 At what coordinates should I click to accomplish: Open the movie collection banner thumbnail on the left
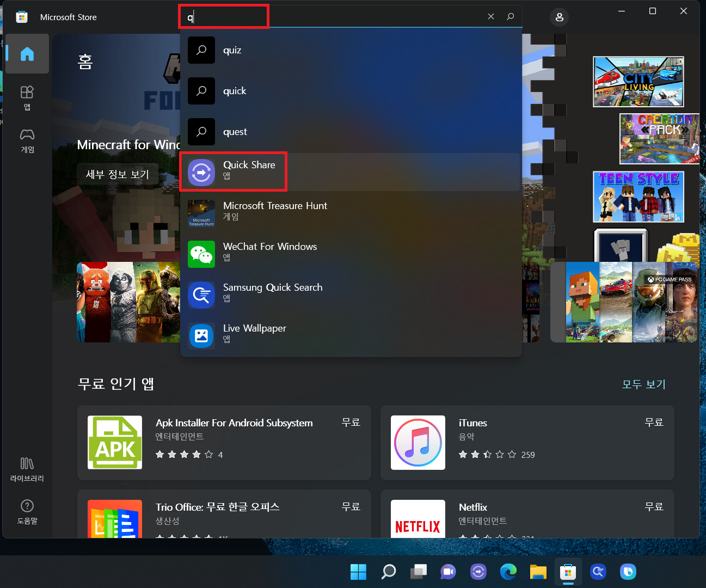pyautogui.click(x=128, y=302)
